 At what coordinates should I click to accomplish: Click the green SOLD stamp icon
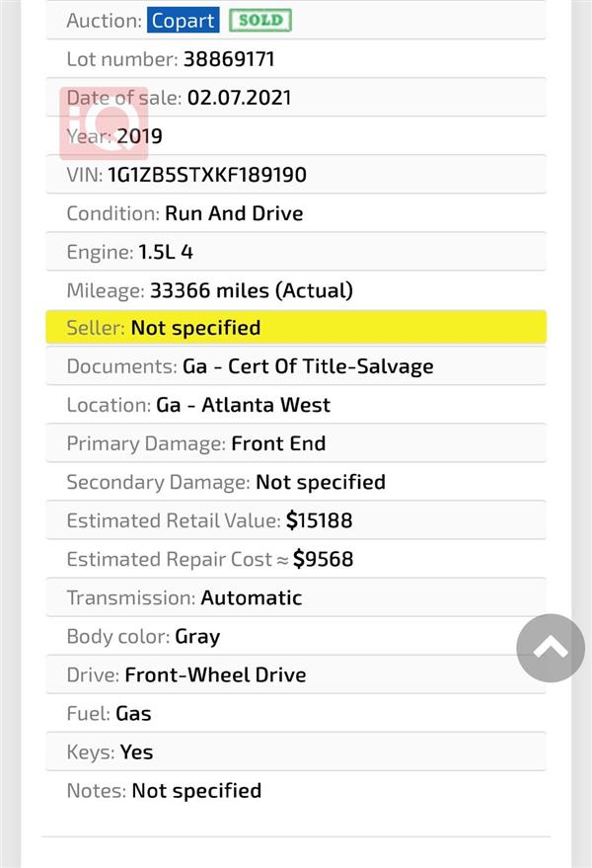(260, 21)
